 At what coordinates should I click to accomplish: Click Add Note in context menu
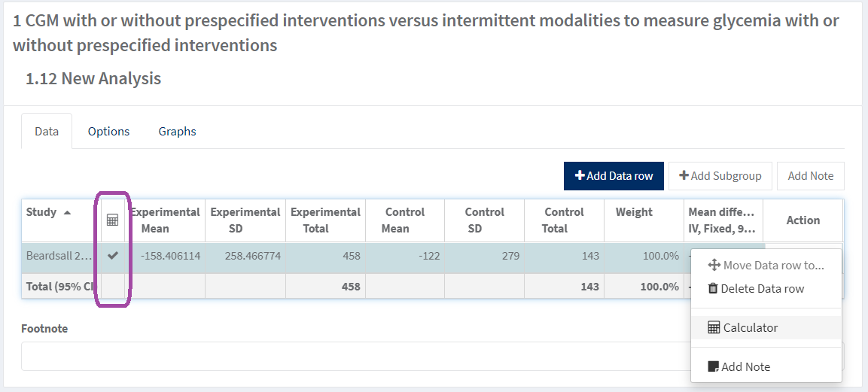click(x=745, y=366)
